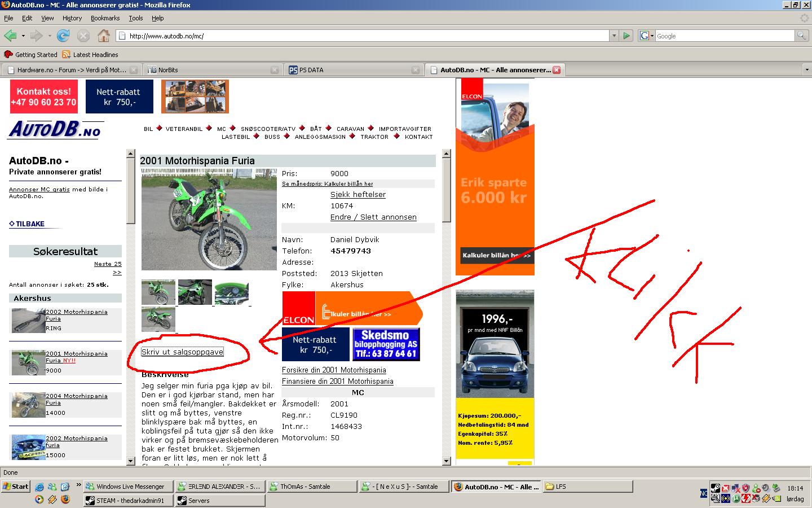Close the AutoDB.no tab with red X
This screenshot has height=508, width=812.
click(557, 70)
